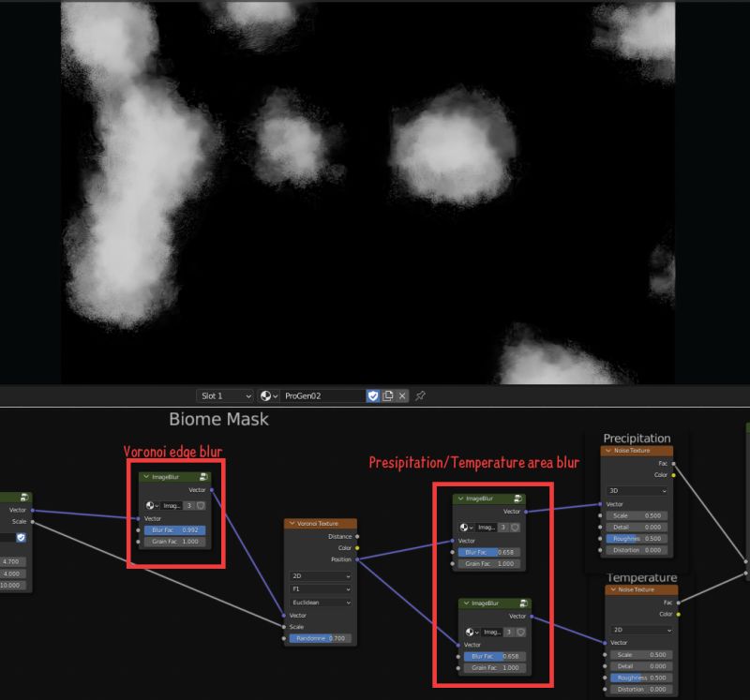Click the duplicate image icon next to ProGen02
750x700 pixels.
[387, 395]
